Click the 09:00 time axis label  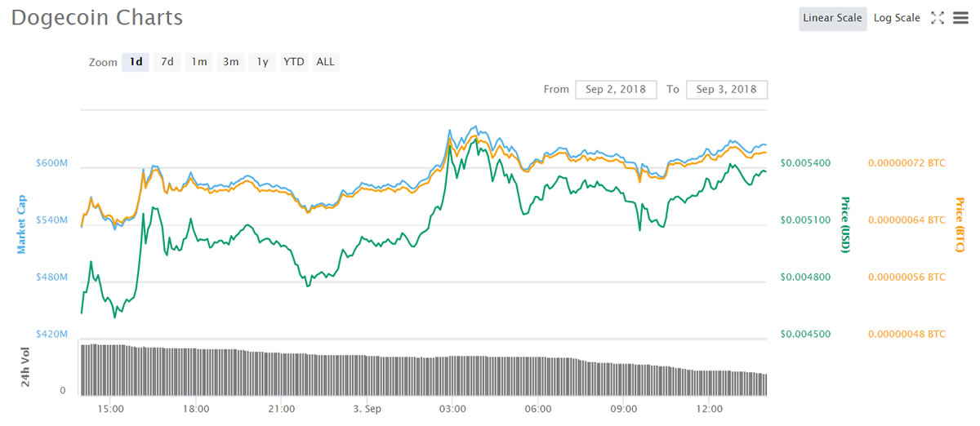pyautogui.click(x=624, y=409)
